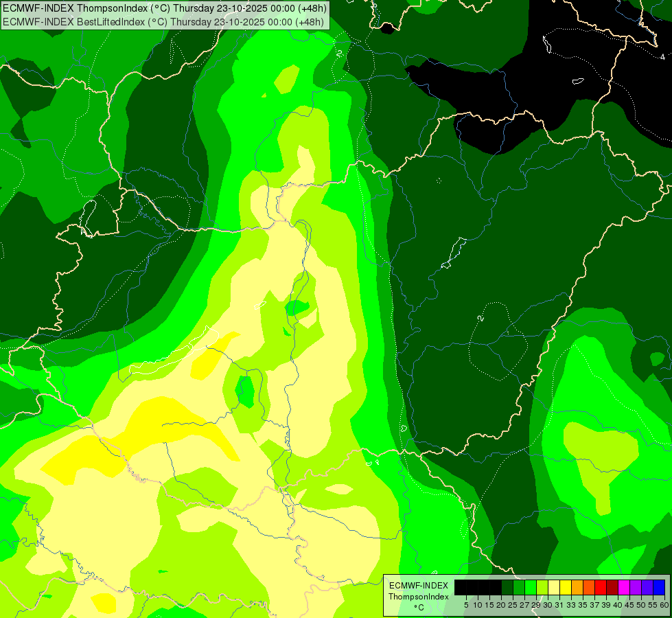Click the legend label 'ThompsonIndex'
Image resolution: width=672 pixels, height=618 pixels.
(x=418, y=597)
